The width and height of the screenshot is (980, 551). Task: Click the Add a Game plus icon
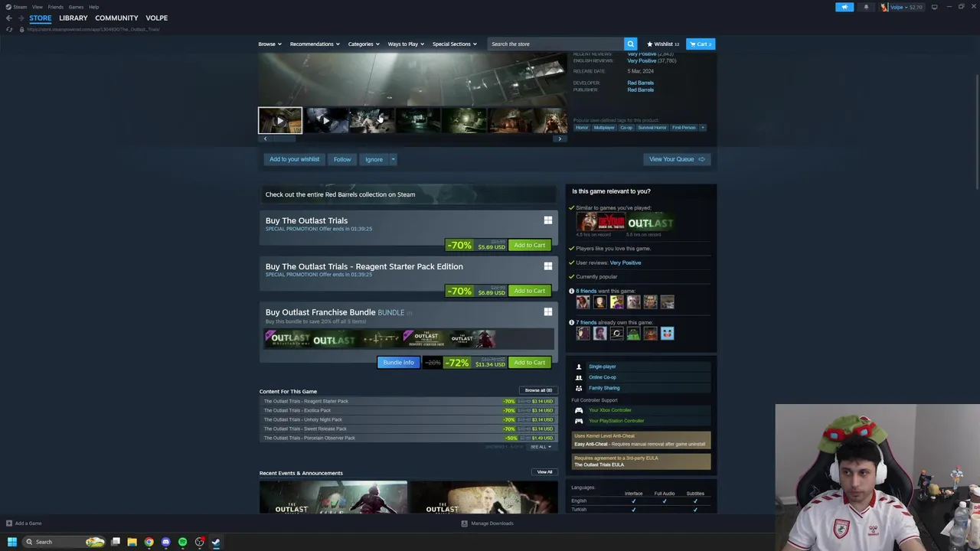point(9,523)
